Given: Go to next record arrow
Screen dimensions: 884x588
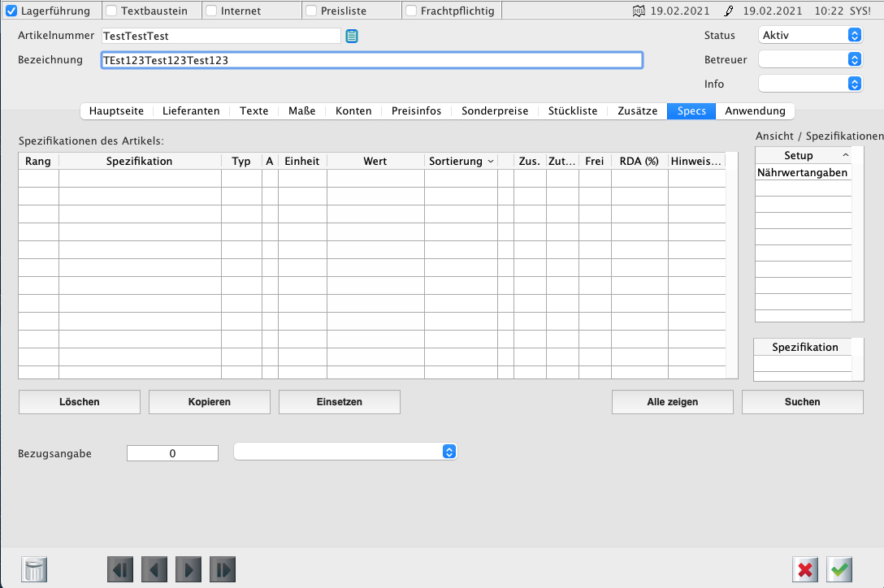Looking at the screenshot, I should tap(188, 569).
